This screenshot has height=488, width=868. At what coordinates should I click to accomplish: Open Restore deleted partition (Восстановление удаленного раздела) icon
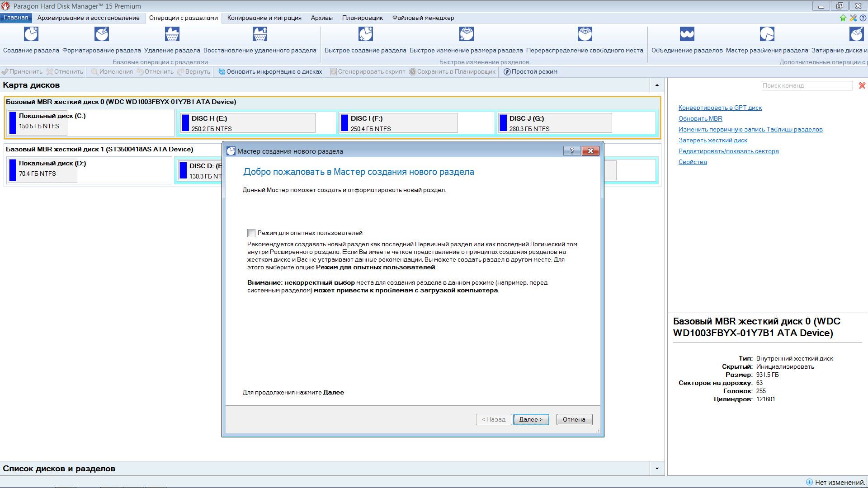pos(259,34)
